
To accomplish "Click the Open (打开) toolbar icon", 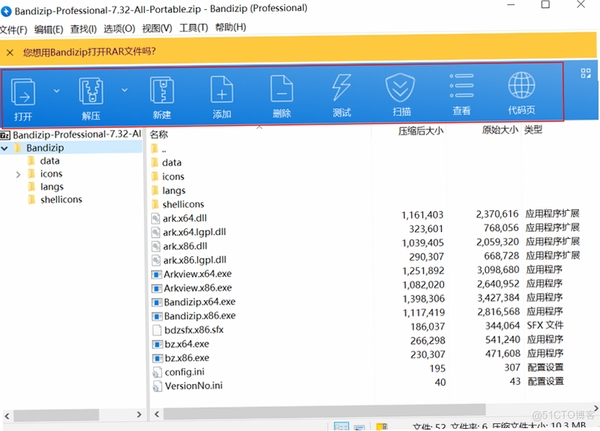I will click(x=23, y=91).
